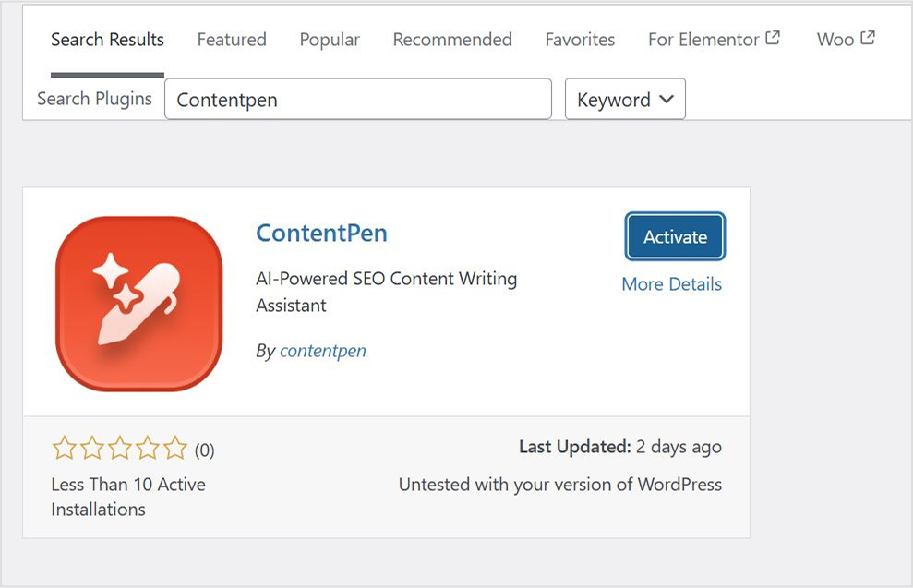Image resolution: width=913 pixels, height=588 pixels.
Task: Select the Search Results tab
Action: pos(106,39)
